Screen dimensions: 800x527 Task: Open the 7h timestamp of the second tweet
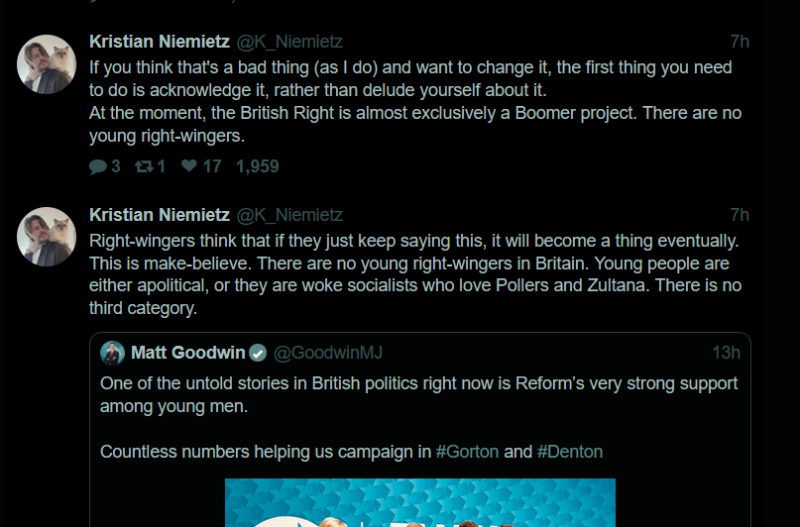coord(739,215)
